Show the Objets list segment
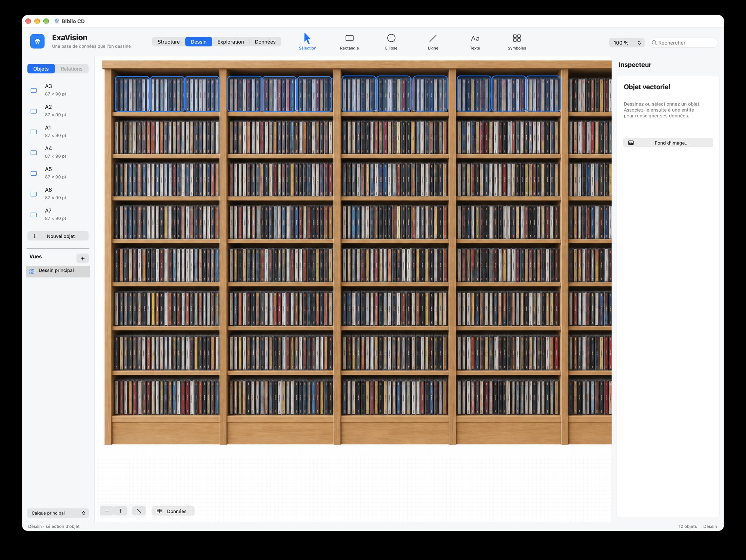 [41, 69]
